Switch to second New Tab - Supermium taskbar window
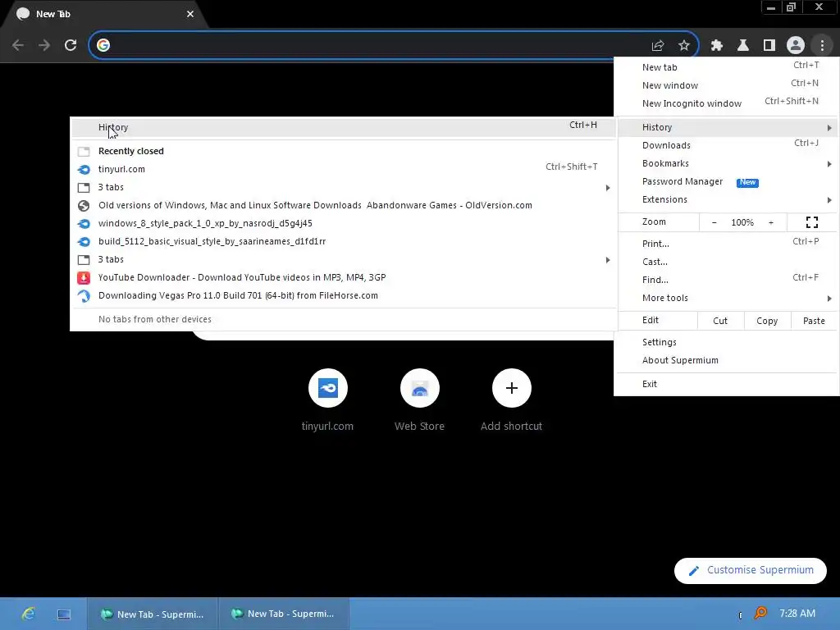This screenshot has height=630, width=840. click(284, 614)
